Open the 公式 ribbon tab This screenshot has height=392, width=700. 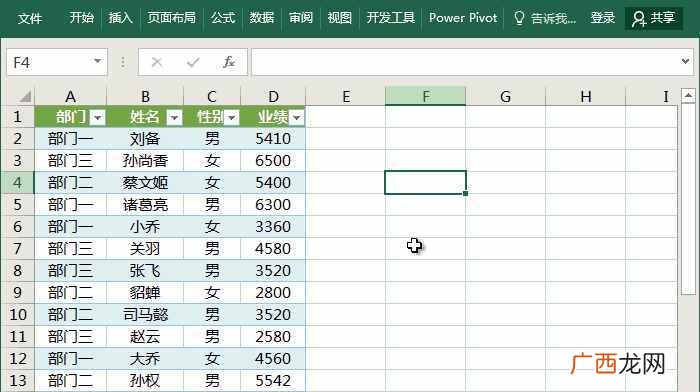click(x=223, y=18)
